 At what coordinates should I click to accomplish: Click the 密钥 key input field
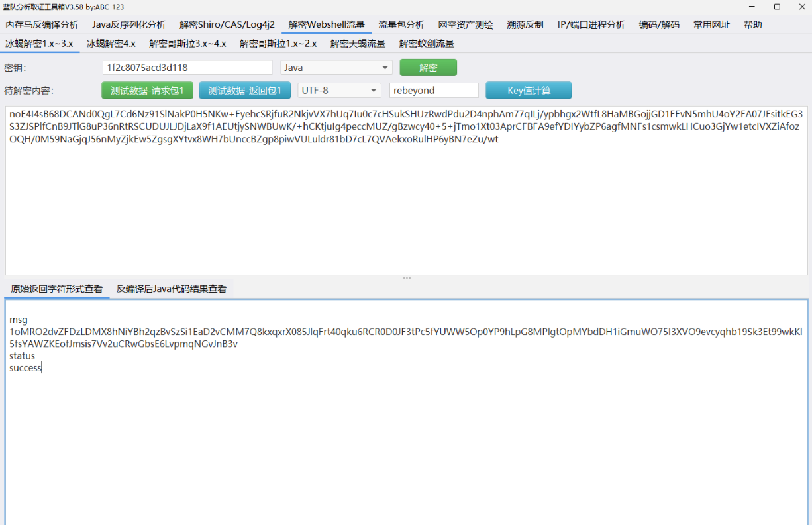coord(187,68)
